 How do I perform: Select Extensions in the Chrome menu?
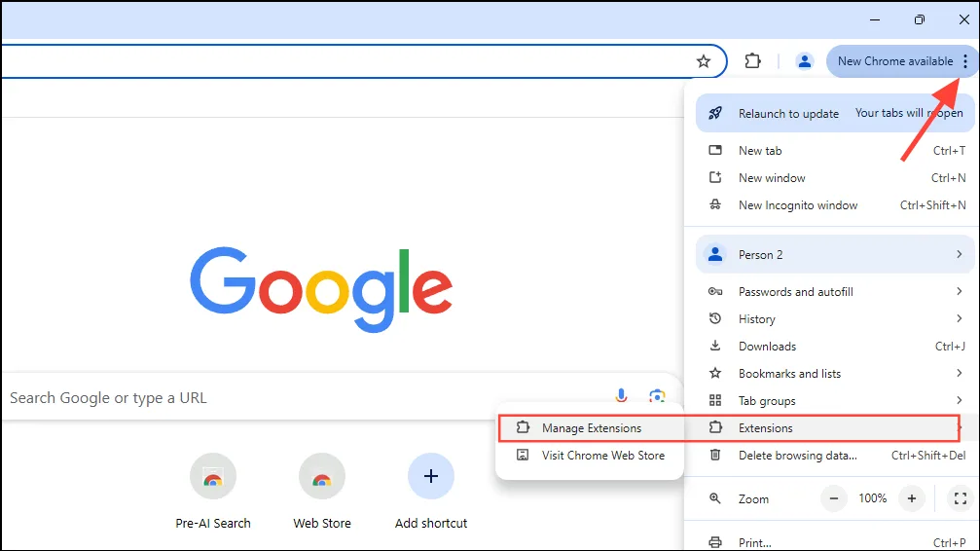point(835,428)
